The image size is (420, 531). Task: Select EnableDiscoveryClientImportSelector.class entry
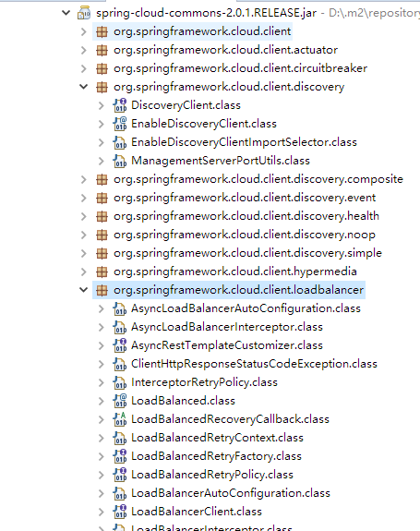point(244,142)
